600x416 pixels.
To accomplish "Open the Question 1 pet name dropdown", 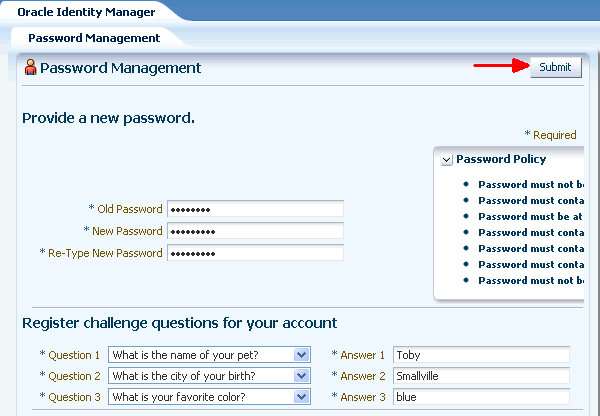I will 301,355.
